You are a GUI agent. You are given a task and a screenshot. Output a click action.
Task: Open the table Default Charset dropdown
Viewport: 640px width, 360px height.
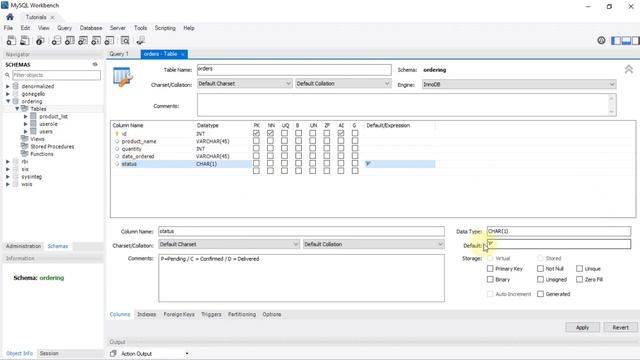click(x=244, y=84)
